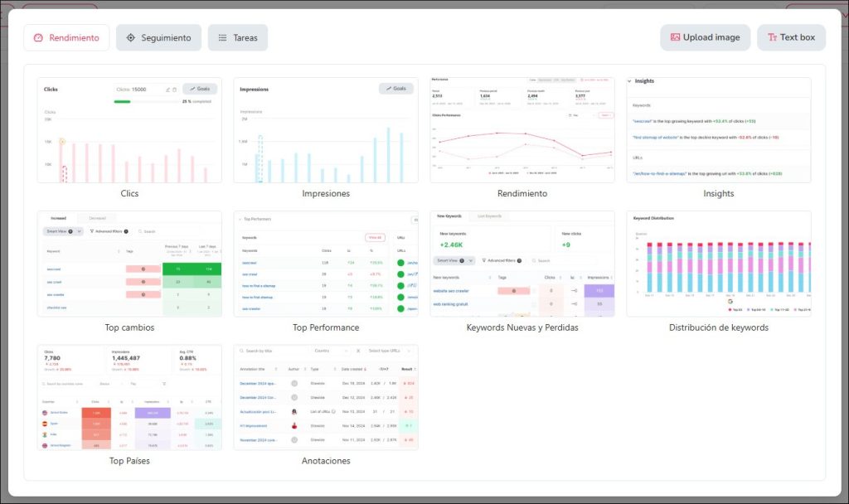
Task: Open the Smart View dropdown in Top cambios
Action: 63,231
